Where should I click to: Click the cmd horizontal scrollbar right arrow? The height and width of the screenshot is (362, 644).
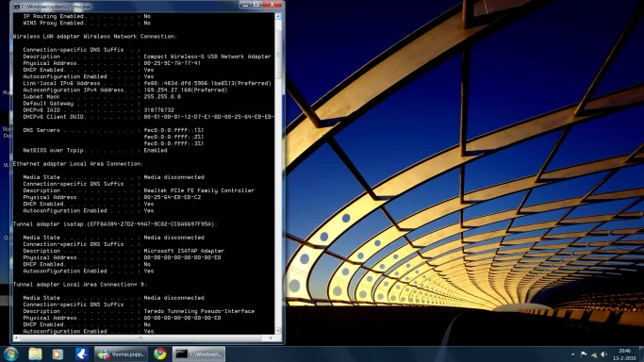click(271, 337)
